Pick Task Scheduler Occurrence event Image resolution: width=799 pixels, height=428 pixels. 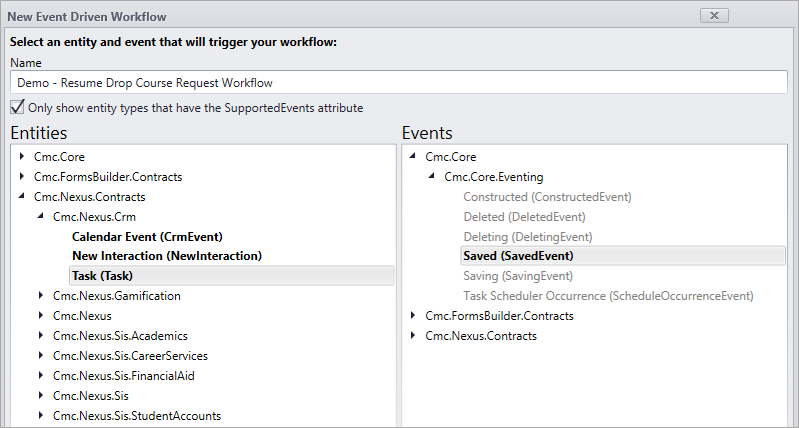pos(608,296)
